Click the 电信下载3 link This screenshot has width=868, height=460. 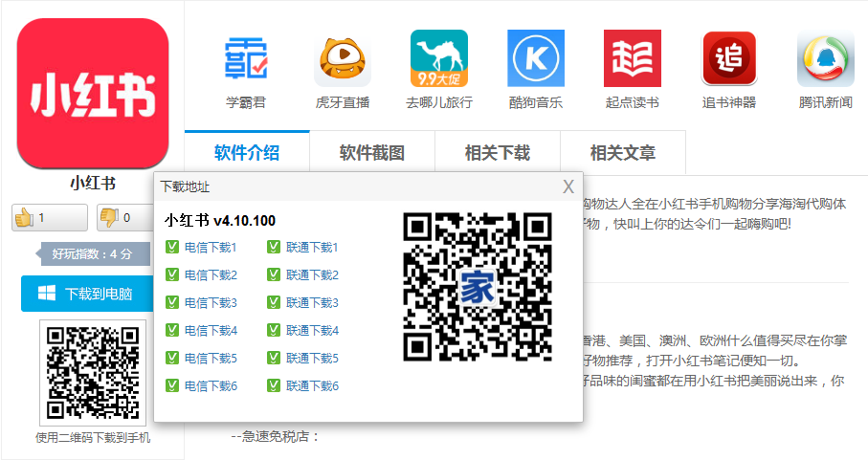[x=211, y=302]
